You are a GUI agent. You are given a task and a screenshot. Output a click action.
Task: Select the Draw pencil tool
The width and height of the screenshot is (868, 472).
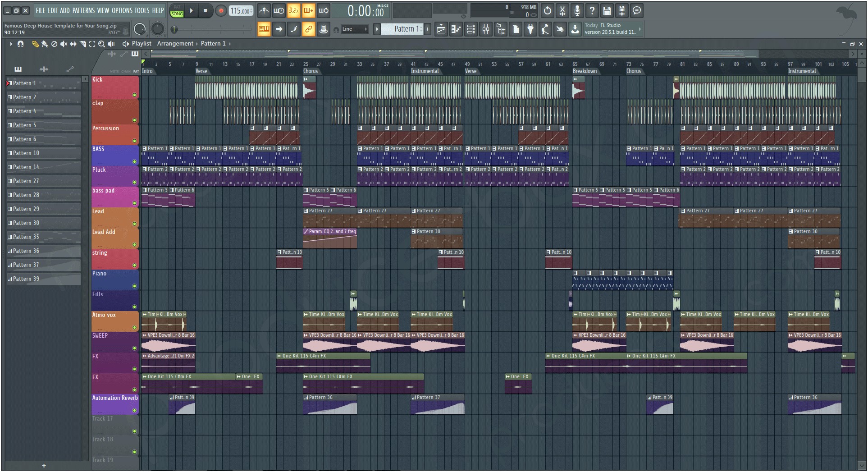click(x=35, y=44)
